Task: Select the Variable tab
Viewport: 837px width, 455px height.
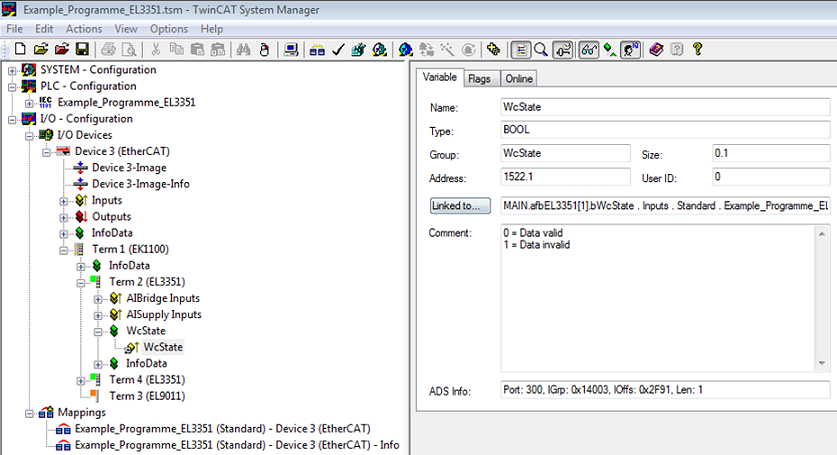Action: click(x=440, y=77)
